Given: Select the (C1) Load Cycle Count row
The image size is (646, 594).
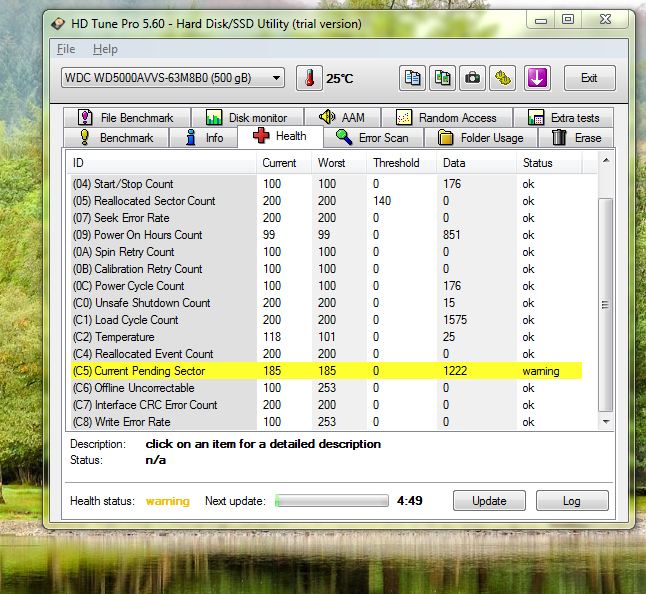Looking at the screenshot, I should [325, 320].
